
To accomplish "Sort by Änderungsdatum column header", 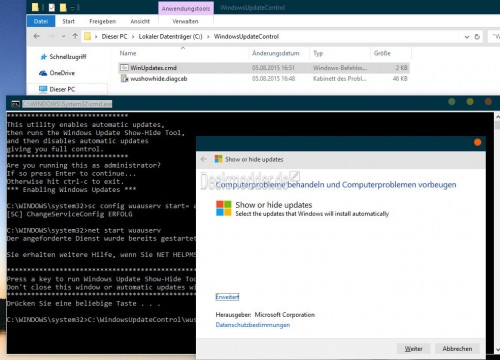I will coord(276,53).
